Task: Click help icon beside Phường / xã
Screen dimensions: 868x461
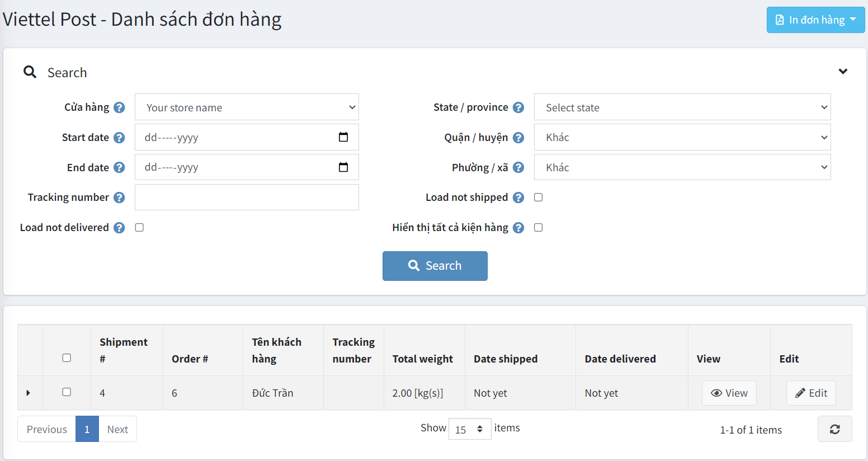Action: pyautogui.click(x=518, y=167)
